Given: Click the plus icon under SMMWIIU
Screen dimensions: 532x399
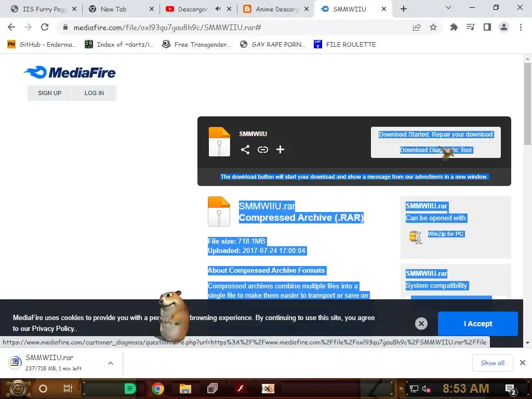Looking at the screenshot, I should 280,150.
